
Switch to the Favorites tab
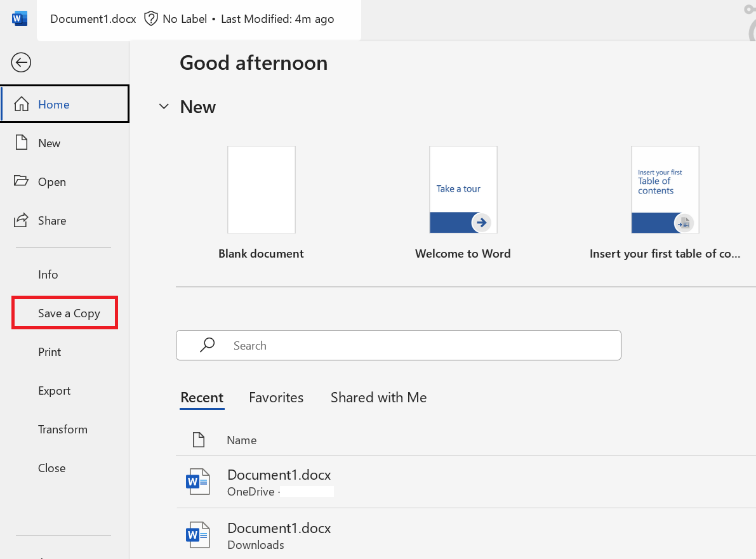(x=276, y=398)
